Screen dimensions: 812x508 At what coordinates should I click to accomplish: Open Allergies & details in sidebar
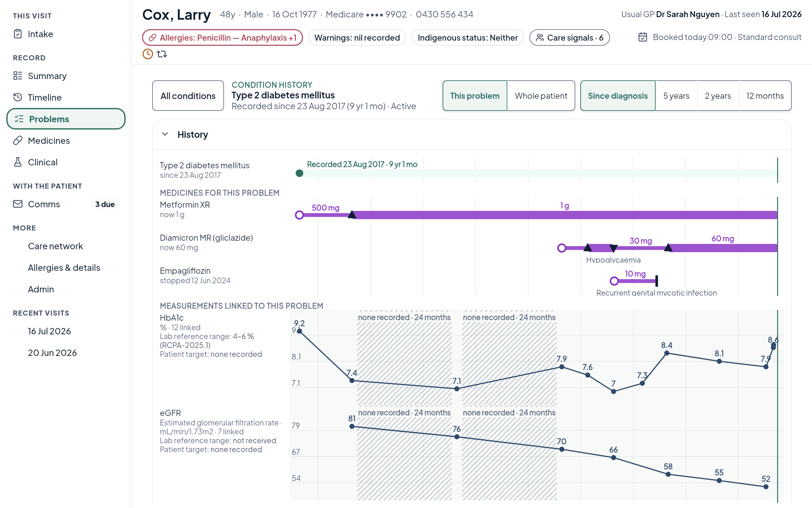64,267
